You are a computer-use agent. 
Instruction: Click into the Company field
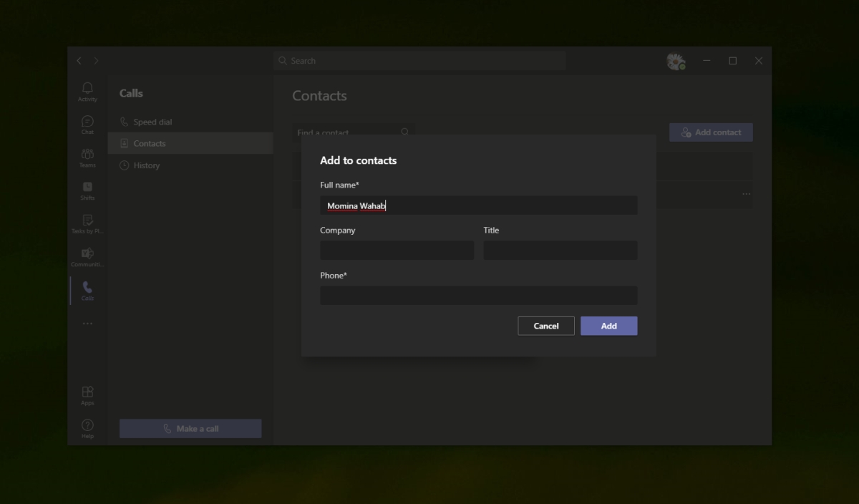pyautogui.click(x=397, y=251)
